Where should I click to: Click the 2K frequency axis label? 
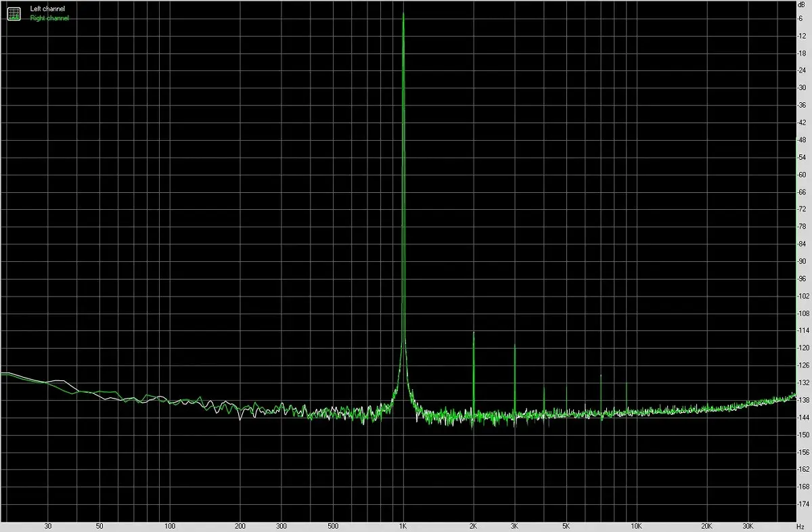coord(474,525)
